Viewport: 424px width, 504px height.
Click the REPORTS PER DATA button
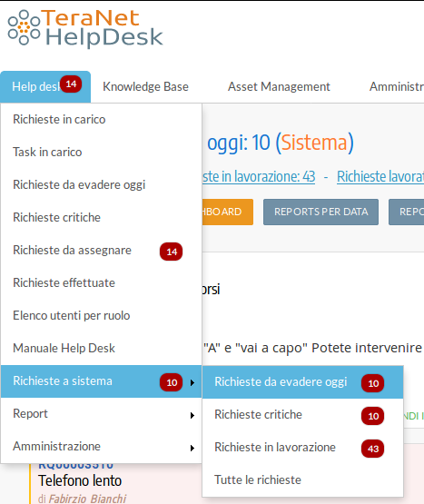320,212
